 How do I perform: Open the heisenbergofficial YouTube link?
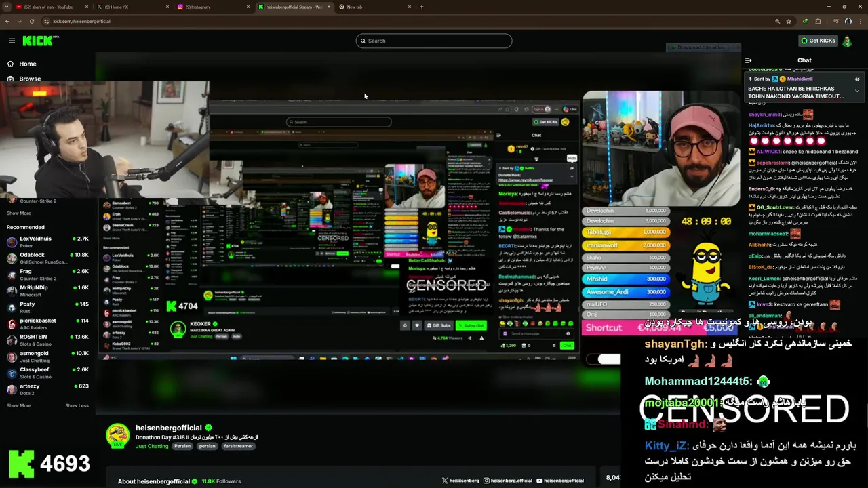tap(560, 481)
